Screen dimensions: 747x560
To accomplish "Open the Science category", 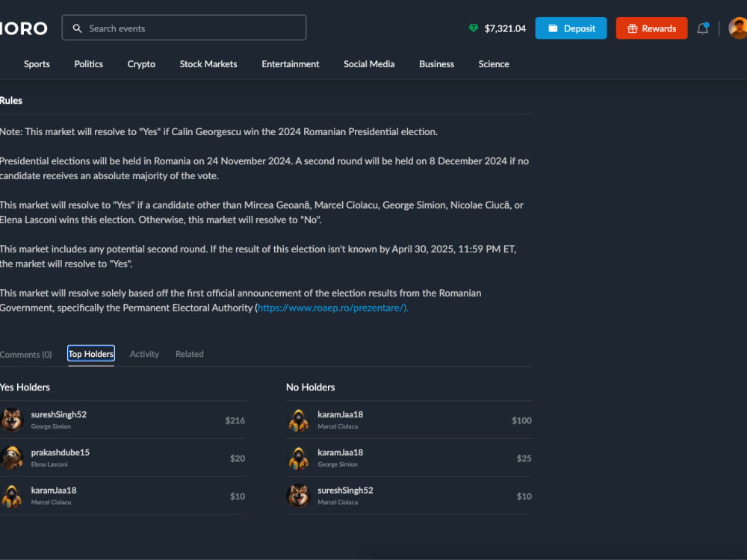I will point(494,63).
